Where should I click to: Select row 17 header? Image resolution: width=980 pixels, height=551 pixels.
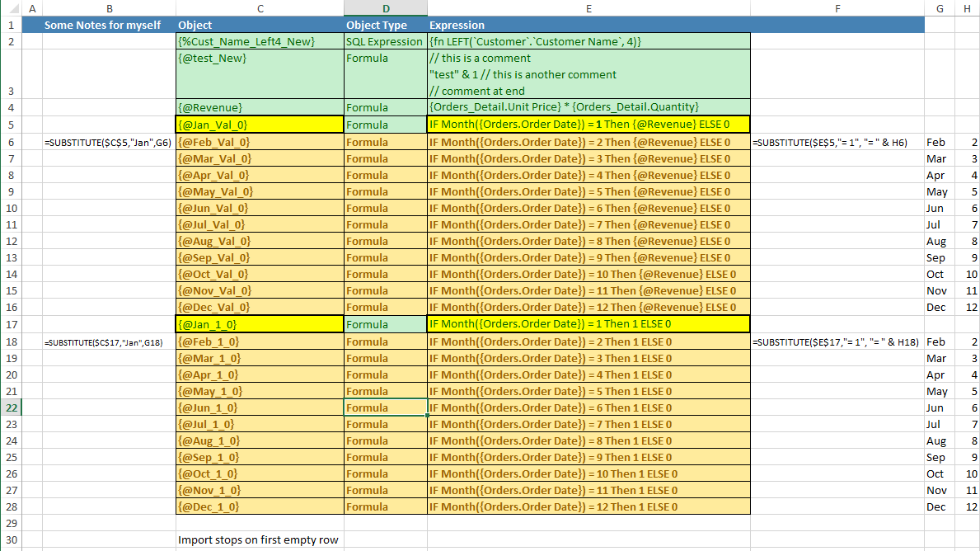(12, 325)
